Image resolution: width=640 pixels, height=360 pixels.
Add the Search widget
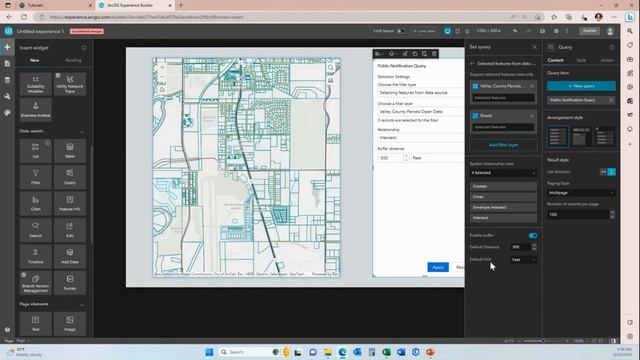pos(36,230)
